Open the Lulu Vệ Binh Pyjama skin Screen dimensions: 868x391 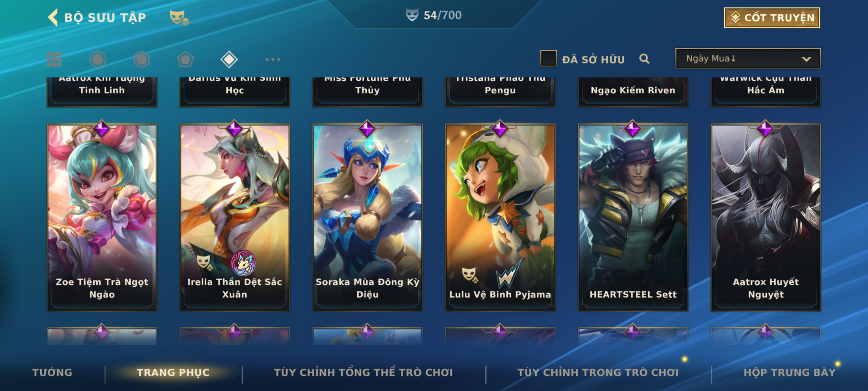pyautogui.click(x=500, y=217)
